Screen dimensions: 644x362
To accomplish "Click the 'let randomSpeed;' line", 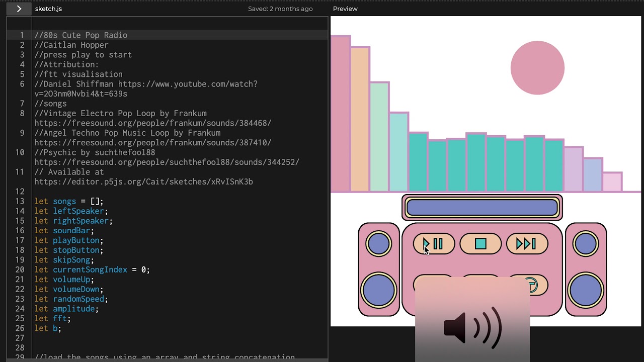I will point(71,299).
